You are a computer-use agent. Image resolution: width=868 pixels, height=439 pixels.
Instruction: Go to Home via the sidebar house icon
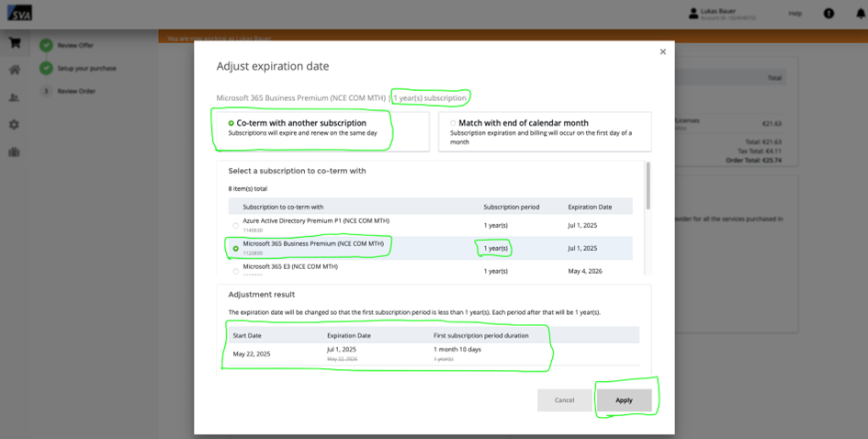click(14, 70)
